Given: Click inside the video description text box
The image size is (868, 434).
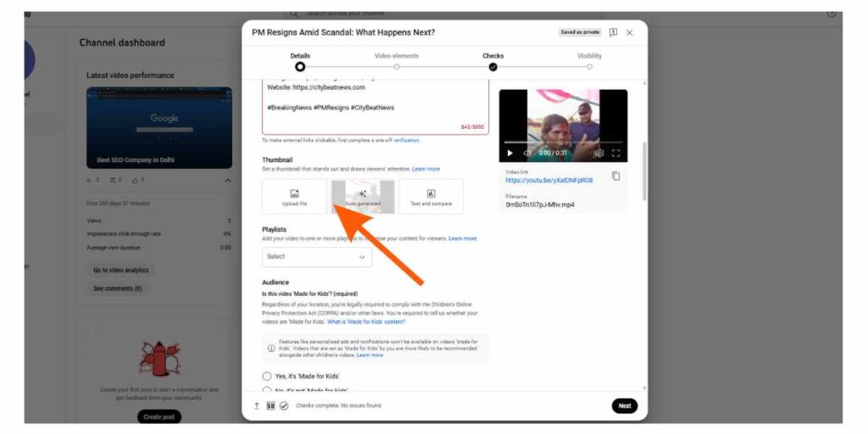Looking at the screenshot, I should click(x=376, y=106).
